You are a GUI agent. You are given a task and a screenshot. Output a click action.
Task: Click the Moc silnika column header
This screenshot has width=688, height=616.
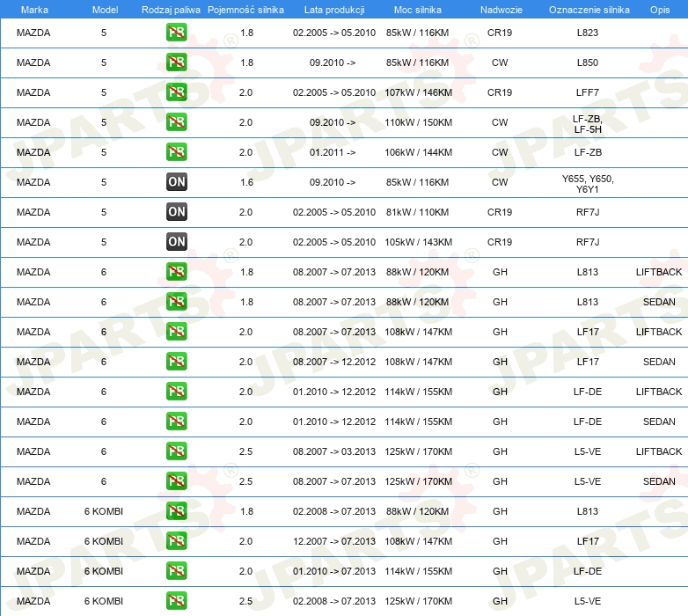418,10
